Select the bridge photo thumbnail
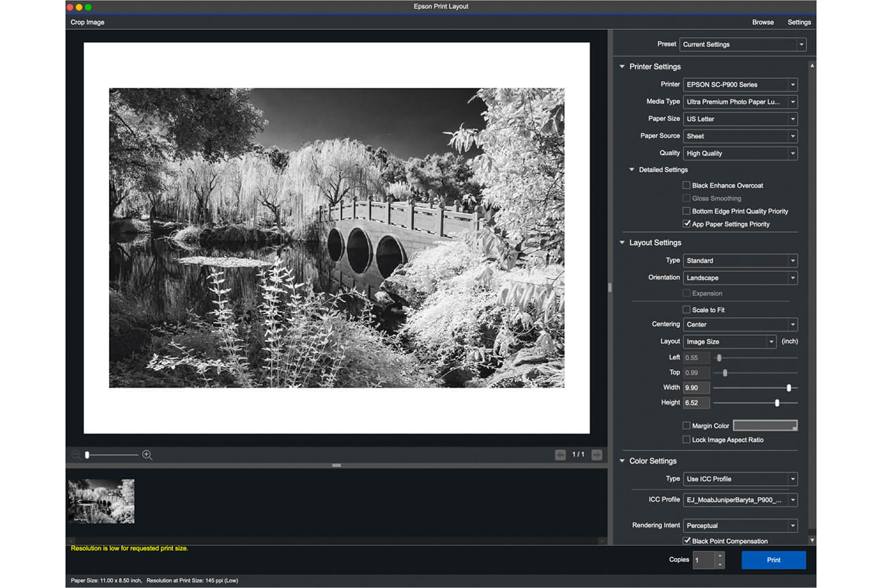 pos(101,502)
